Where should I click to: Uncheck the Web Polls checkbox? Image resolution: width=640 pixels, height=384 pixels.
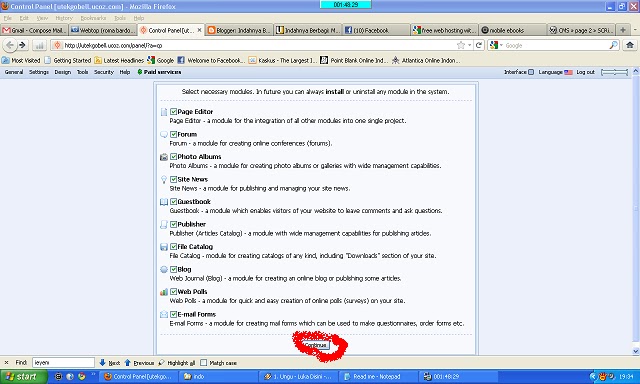[x=173, y=292]
